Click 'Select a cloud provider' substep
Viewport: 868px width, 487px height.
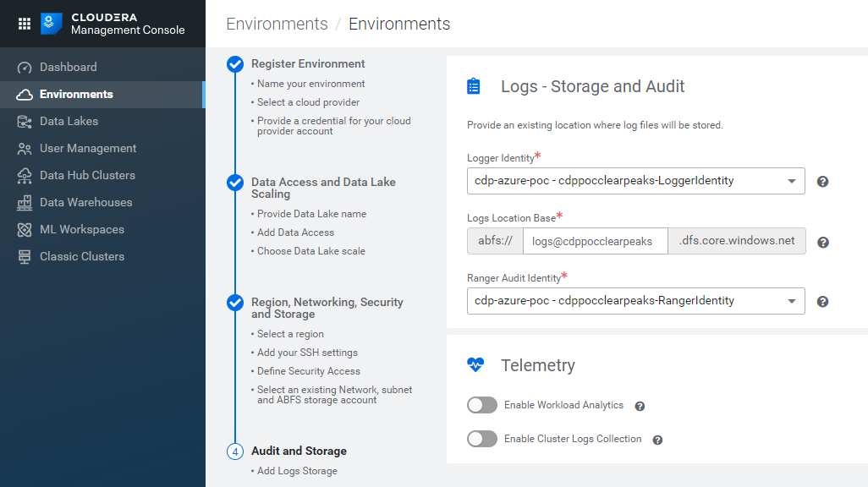click(x=308, y=102)
